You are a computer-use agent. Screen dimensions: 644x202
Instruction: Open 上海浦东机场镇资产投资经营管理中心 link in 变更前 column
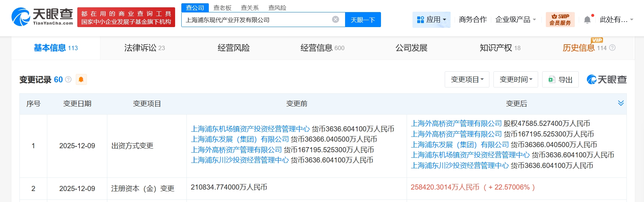click(x=250, y=129)
